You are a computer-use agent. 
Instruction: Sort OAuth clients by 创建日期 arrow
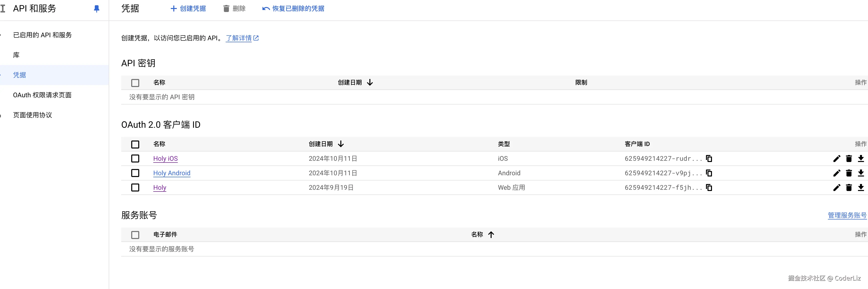pos(341,144)
